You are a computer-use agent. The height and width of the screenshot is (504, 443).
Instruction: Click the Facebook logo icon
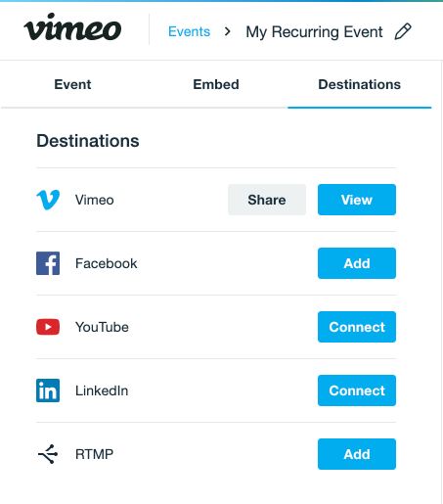(48, 263)
